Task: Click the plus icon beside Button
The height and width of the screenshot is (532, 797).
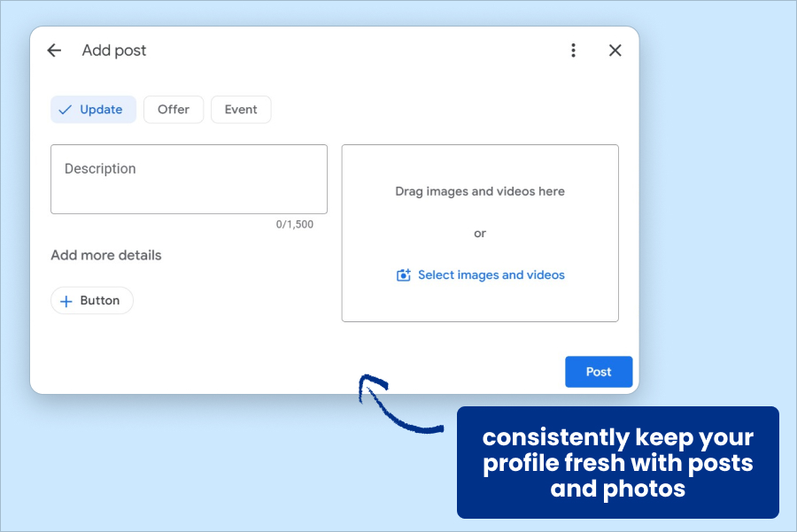Action: (x=66, y=300)
